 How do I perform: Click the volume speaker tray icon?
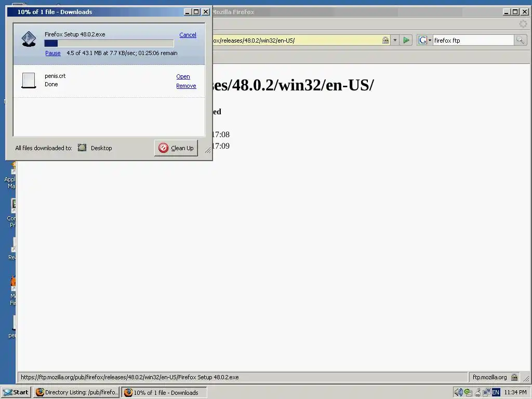[458, 392]
